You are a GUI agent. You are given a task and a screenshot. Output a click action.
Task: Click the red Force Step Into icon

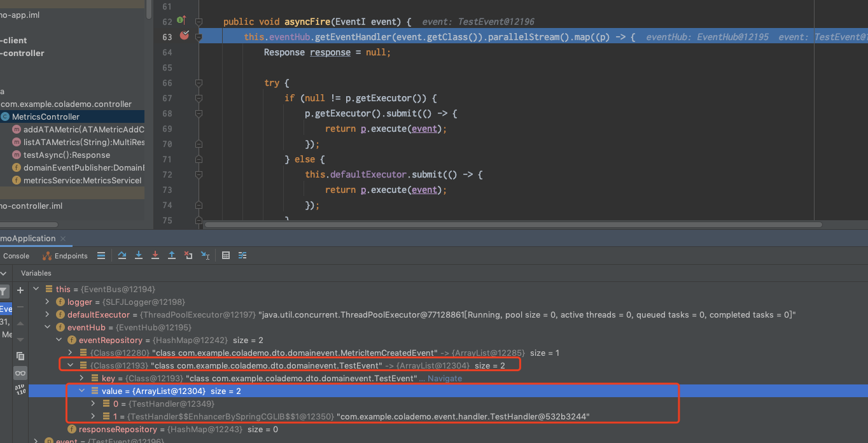click(x=155, y=255)
